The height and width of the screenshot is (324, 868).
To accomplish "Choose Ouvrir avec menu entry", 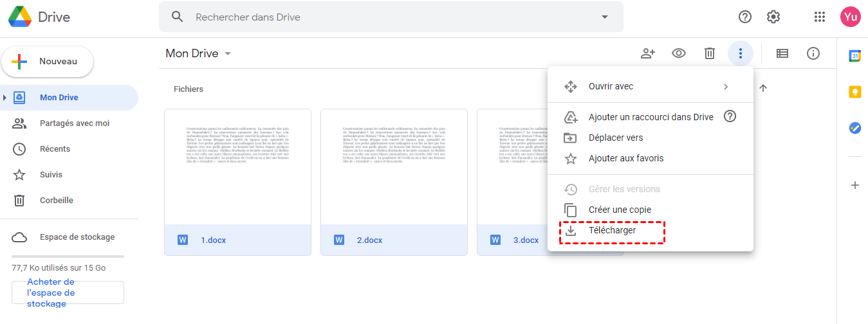I will [651, 86].
